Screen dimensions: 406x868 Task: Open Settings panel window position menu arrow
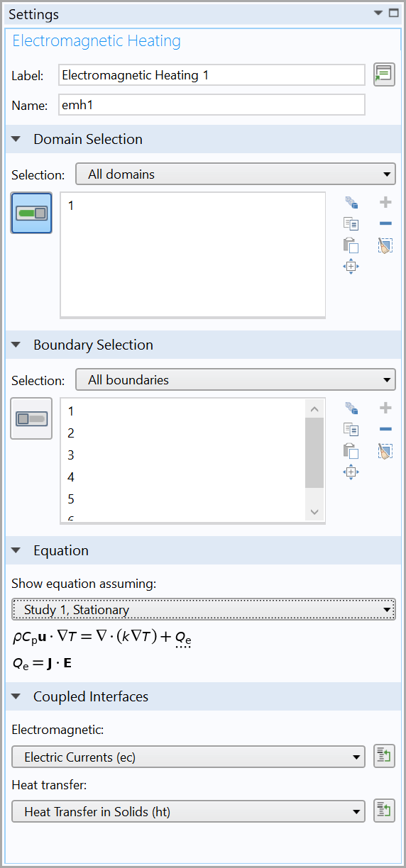click(x=378, y=13)
